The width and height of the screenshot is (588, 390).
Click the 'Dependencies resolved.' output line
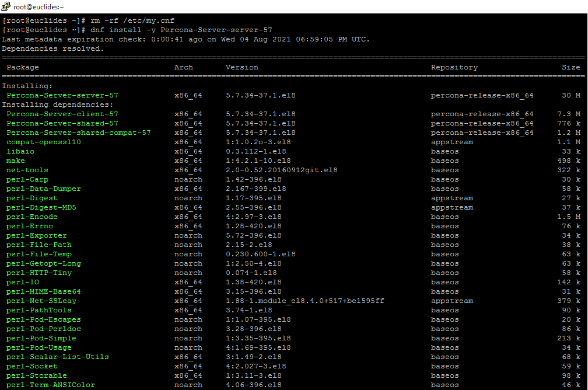(x=53, y=48)
